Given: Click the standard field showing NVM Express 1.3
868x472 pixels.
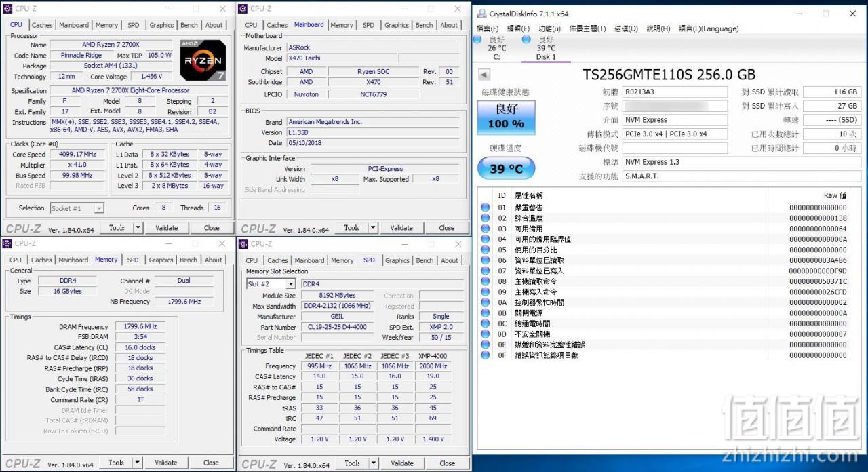Looking at the screenshot, I should pos(742,162).
